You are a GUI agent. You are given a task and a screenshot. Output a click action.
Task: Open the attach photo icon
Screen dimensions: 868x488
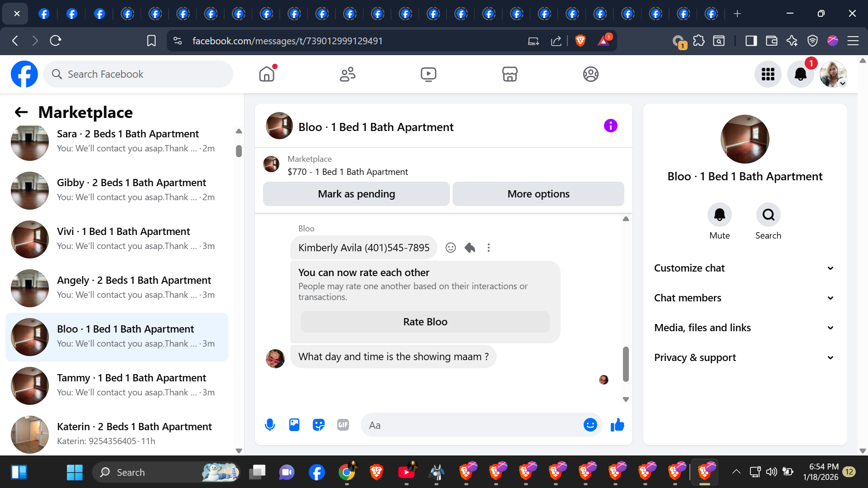(x=294, y=425)
